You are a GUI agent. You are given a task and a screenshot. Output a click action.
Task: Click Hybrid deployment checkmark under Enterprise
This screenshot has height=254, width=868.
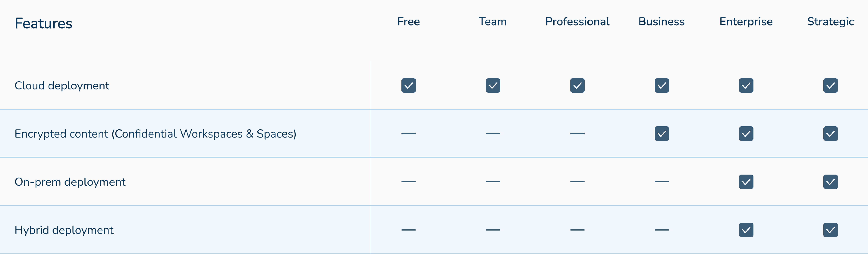pyautogui.click(x=746, y=230)
